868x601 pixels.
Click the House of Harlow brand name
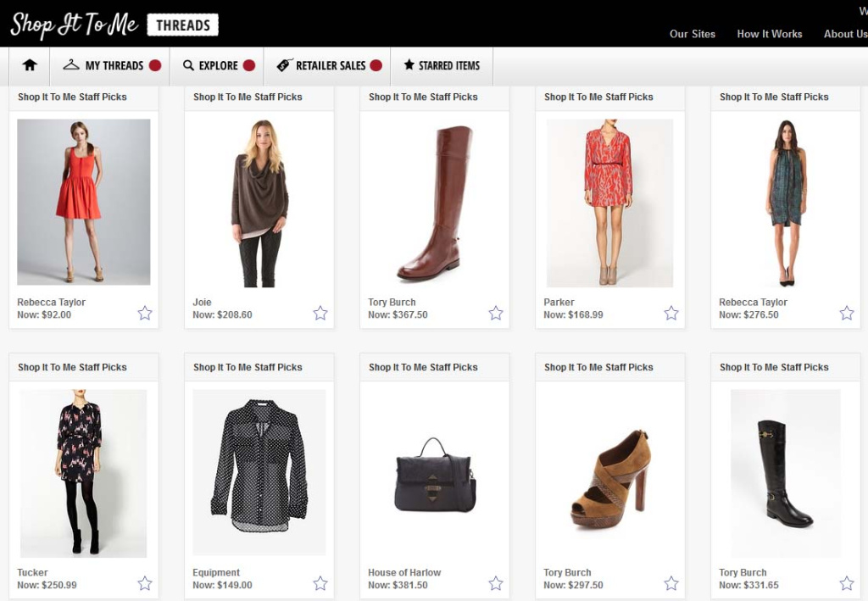(404, 572)
